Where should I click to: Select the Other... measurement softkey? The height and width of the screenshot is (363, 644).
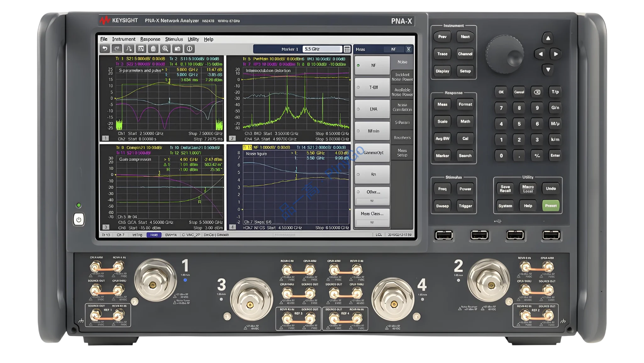[372, 196]
